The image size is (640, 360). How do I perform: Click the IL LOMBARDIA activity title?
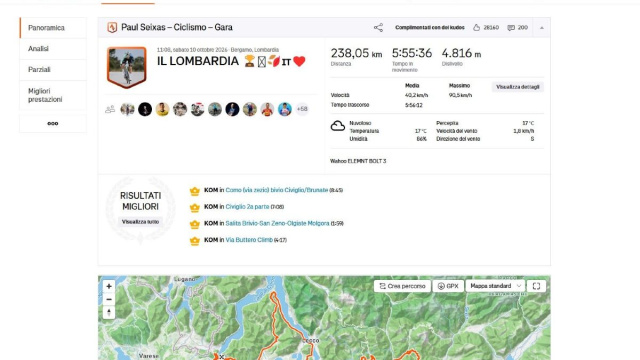[198, 61]
